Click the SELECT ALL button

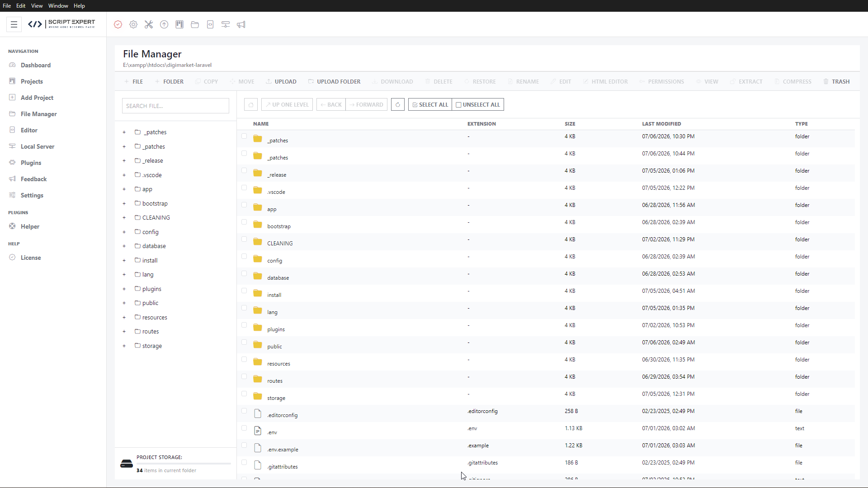point(430,104)
